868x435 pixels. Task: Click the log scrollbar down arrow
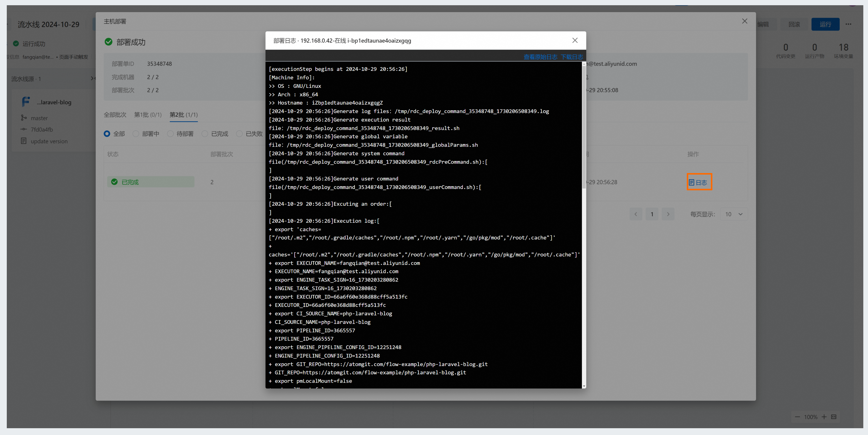pyautogui.click(x=584, y=386)
